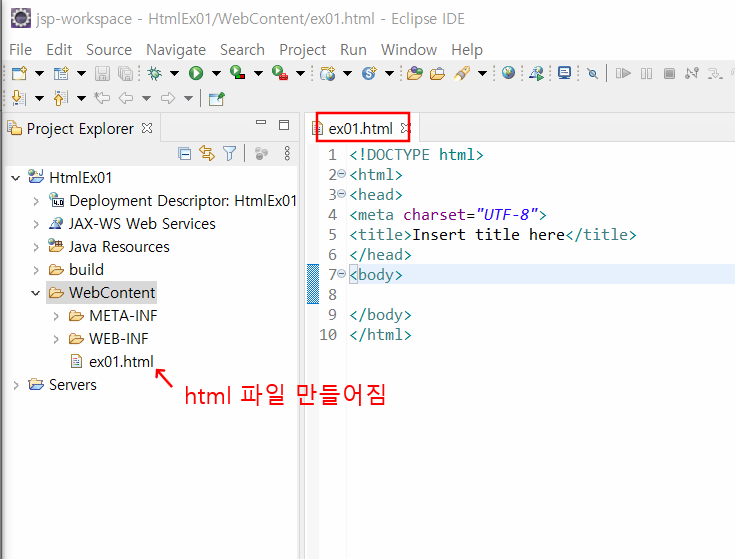The image size is (735, 559).
Task: Click the Next Annotation icon
Action: (18, 98)
